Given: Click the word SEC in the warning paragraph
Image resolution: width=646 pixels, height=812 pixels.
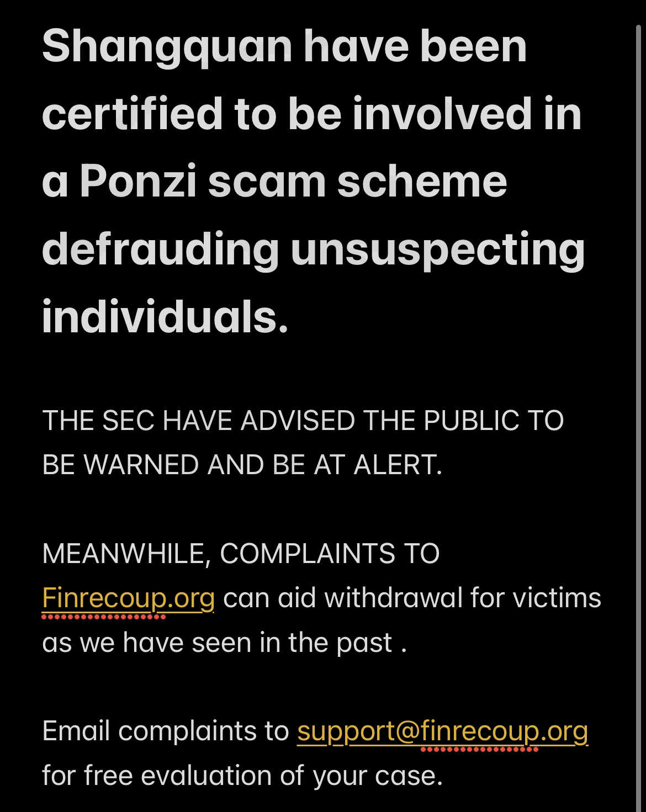Looking at the screenshot, I should tap(128, 421).
